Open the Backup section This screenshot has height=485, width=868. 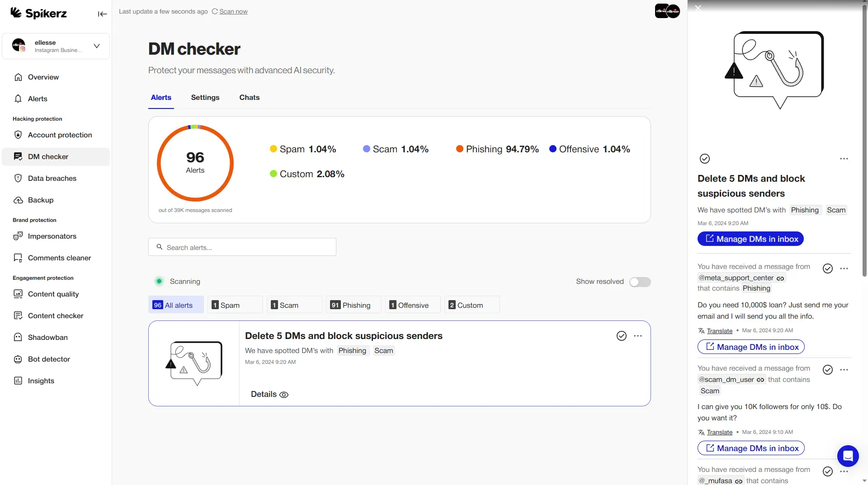pos(40,200)
